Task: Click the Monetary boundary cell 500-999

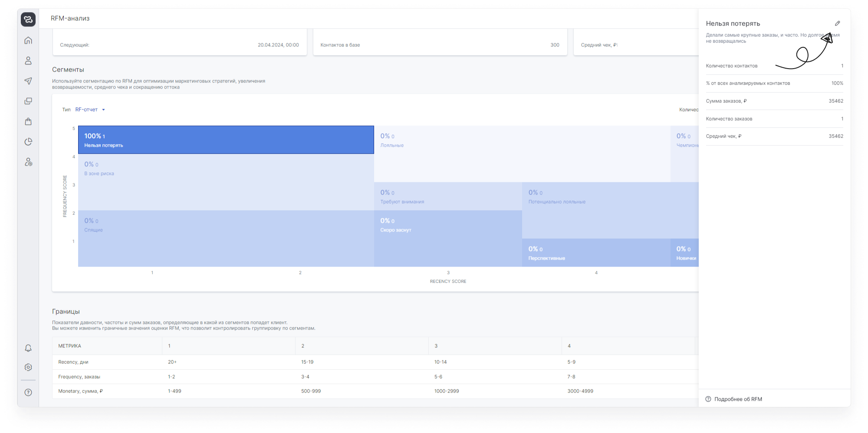Action: tap(311, 391)
